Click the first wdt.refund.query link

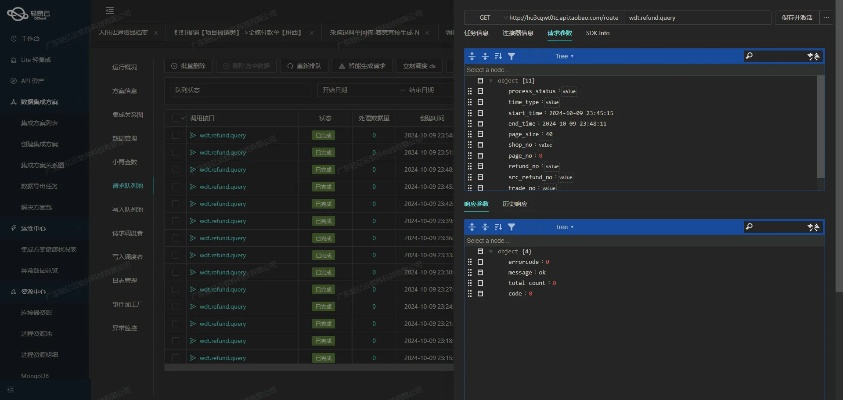[222, 135]
